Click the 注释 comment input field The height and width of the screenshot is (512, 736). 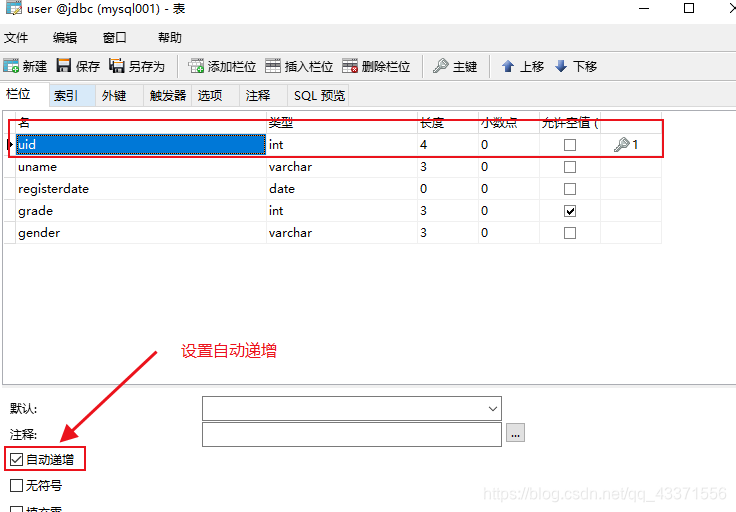[x=352, y=435]
